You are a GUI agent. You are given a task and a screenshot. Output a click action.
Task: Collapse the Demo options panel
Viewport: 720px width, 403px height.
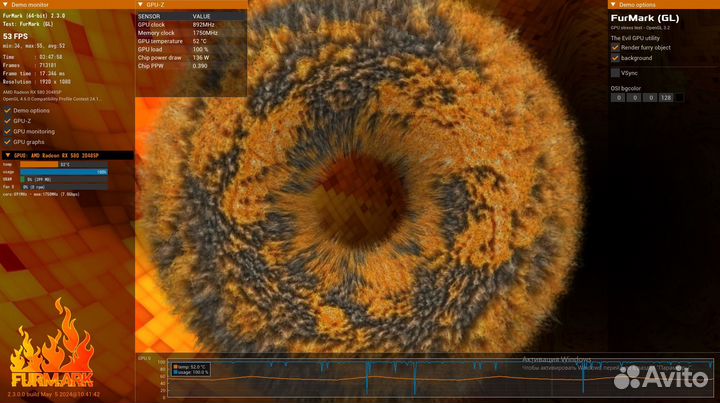[612, 5]
